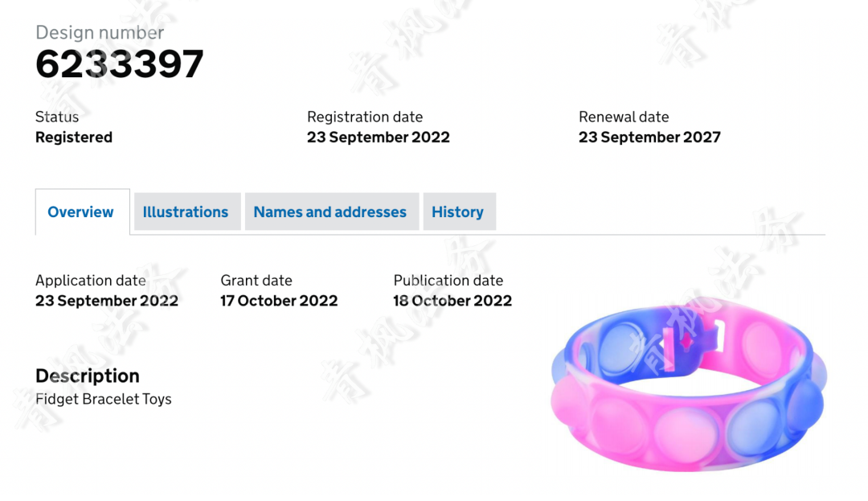Click the "Renewal date" label
This screenshot has width=868, height=501.
624,117
